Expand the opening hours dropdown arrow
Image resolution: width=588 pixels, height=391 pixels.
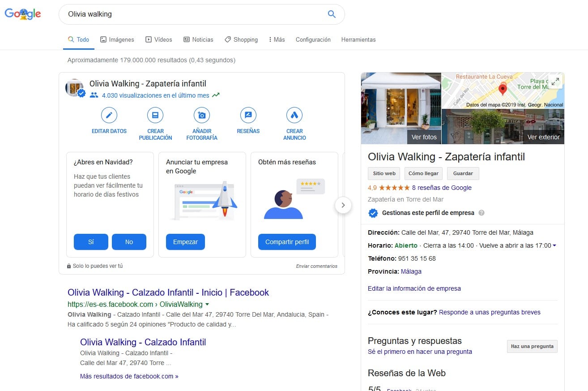(x=554, y=245)
